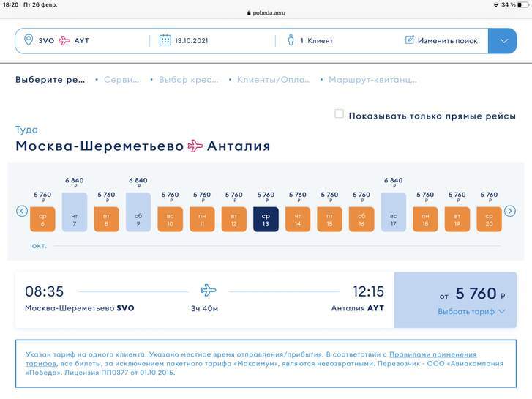The height and width of the screenshot is (399, 532).
Task: Open the Выбор кресла step tab
Action: [187, 80]
